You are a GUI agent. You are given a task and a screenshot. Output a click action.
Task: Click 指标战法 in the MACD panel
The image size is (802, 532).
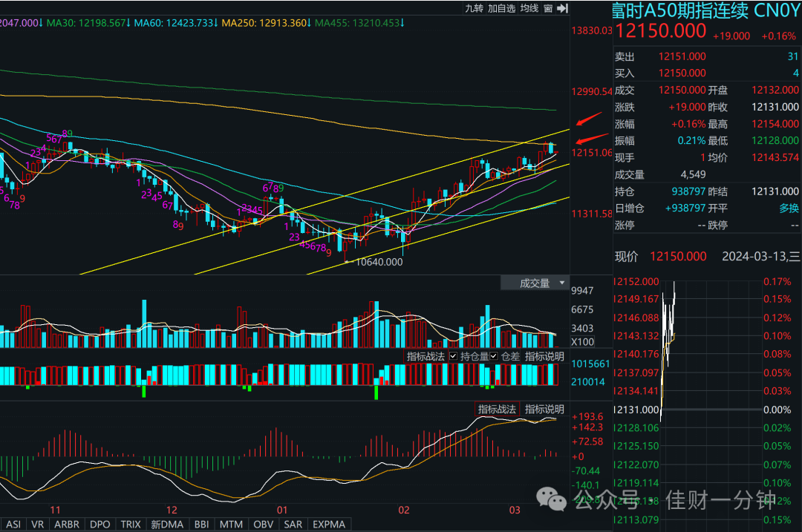tap(497, 409)
